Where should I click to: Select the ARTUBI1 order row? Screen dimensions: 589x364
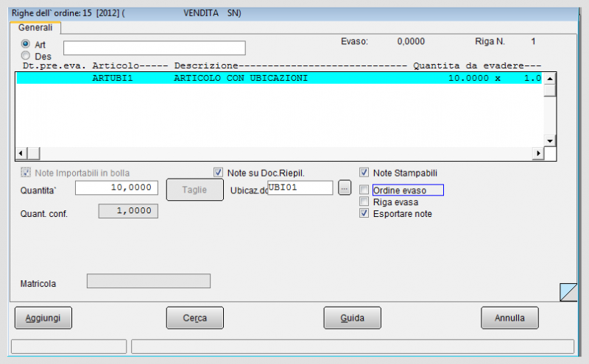click(279, 78)
